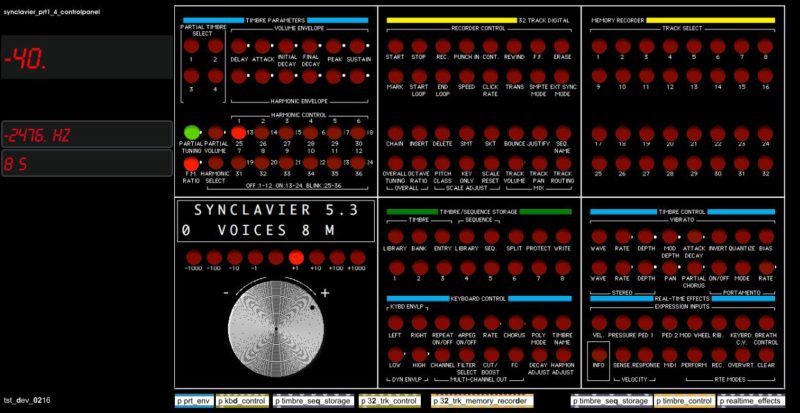Hit the PUNCH IN button
The height and width of the screenshot is (413, 800).
(466, 46)
